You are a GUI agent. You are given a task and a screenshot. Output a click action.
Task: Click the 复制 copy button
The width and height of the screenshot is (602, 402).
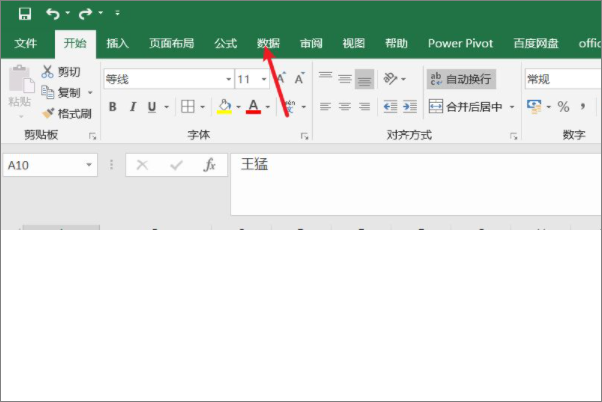[x=61, y=93]
